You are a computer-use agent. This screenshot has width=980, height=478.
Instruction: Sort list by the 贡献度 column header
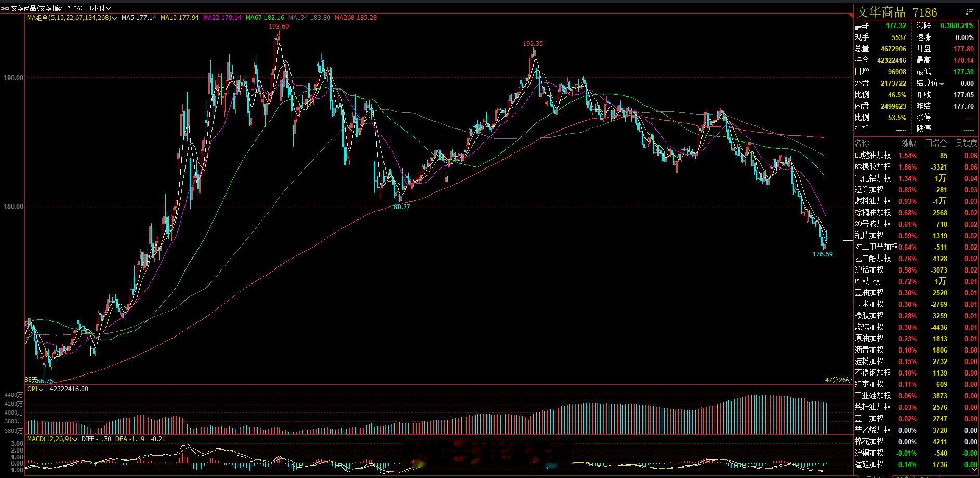point(966,143)
